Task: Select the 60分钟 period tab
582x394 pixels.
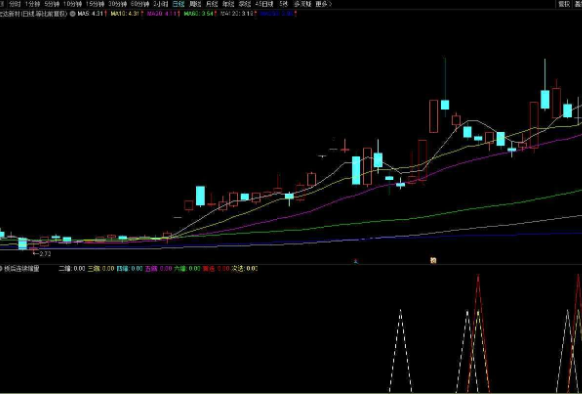Action: (x=140, y=4)
